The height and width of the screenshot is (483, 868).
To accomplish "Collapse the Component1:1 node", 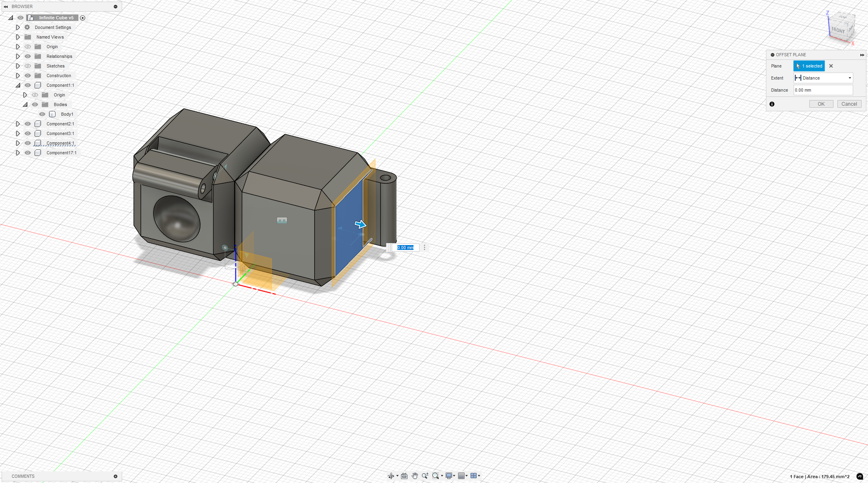I will [18, 85].
